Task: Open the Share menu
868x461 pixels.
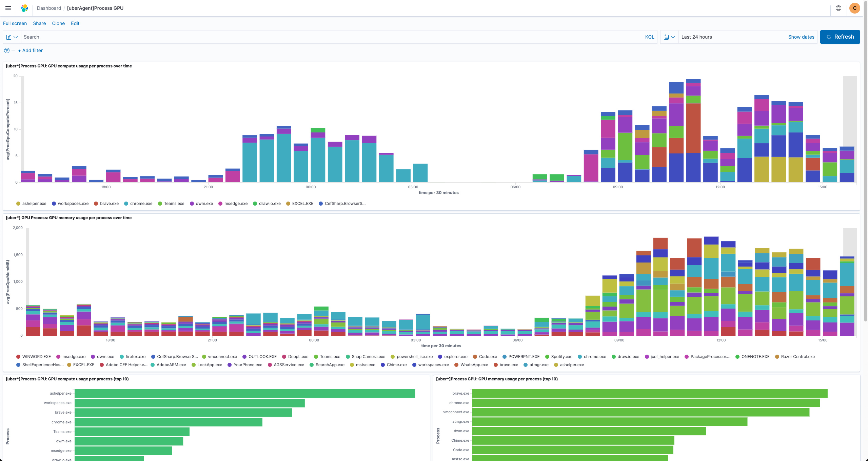Action: click(x=39, y=23)
